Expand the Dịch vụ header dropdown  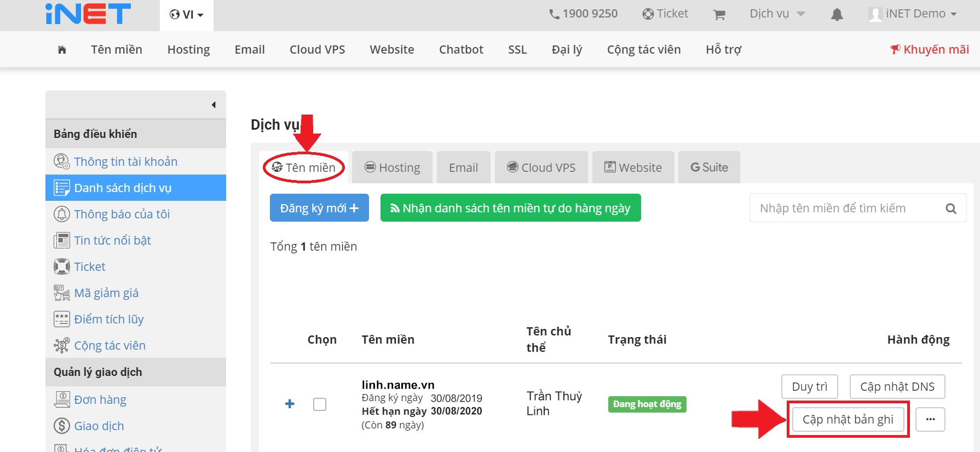(777, 14)
